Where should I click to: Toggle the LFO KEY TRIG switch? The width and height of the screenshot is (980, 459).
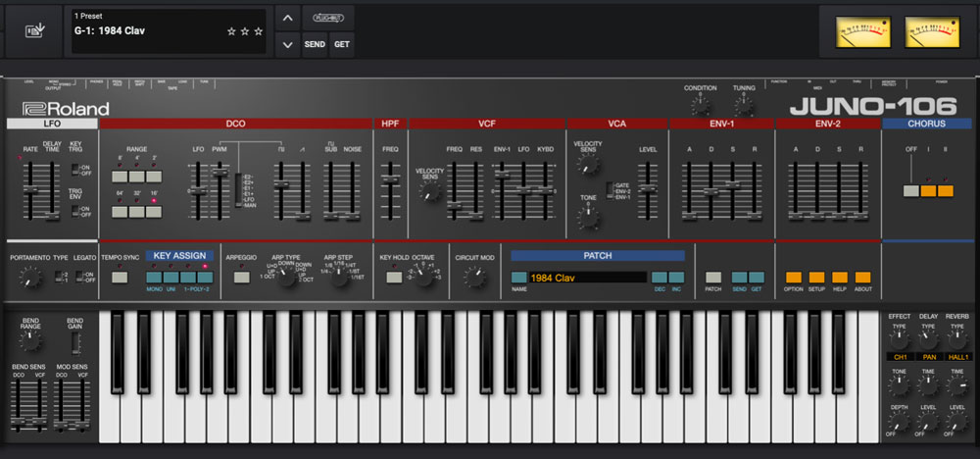point(75,169)
